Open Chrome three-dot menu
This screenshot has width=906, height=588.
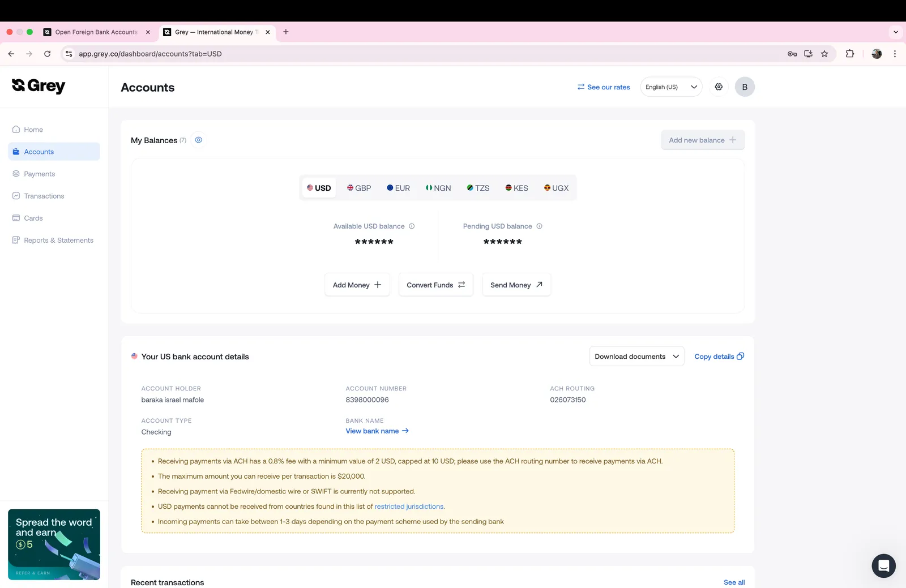click(895, 54)
